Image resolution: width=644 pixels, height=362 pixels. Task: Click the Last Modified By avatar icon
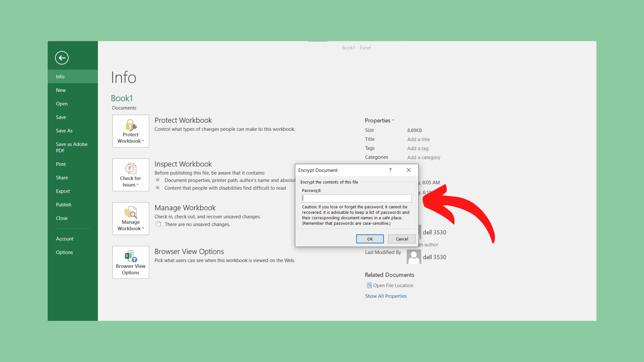[414, 257]
